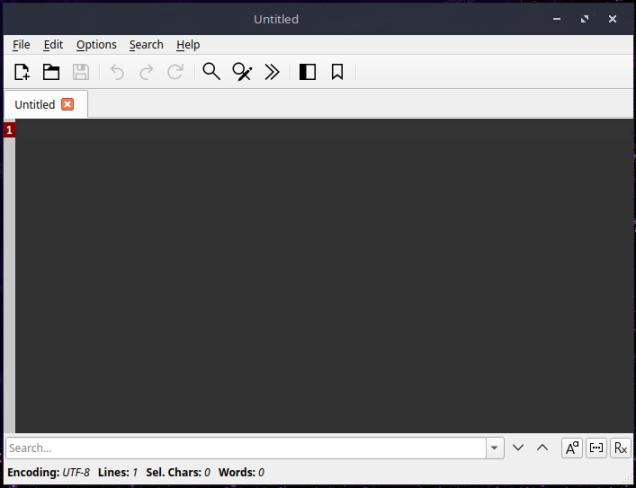Click the bookmark icon in toolbar
Image resolution: width=636 pixels, height=488 pixels.
337,72
